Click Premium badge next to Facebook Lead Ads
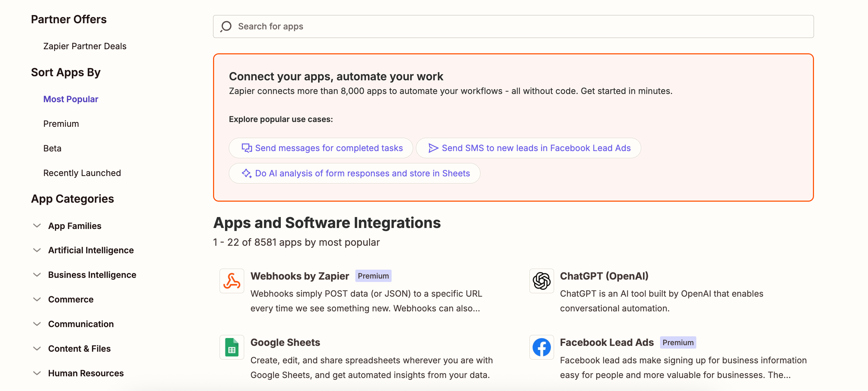The height and width of the screenshot is (391, 868). click(x=678, y=342)
